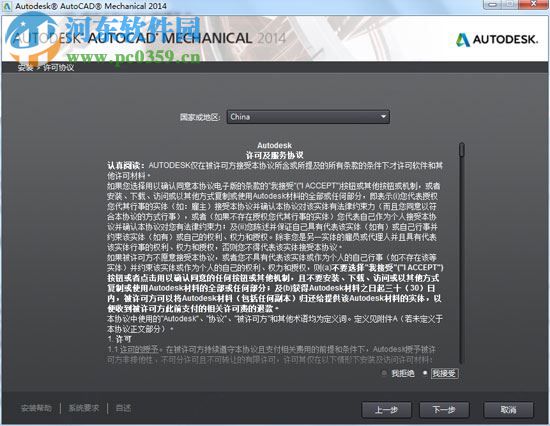The height and width of the screenshot is (426, 550).
Task: Click the 国家或地区 label
Action: tap(200, 117)
